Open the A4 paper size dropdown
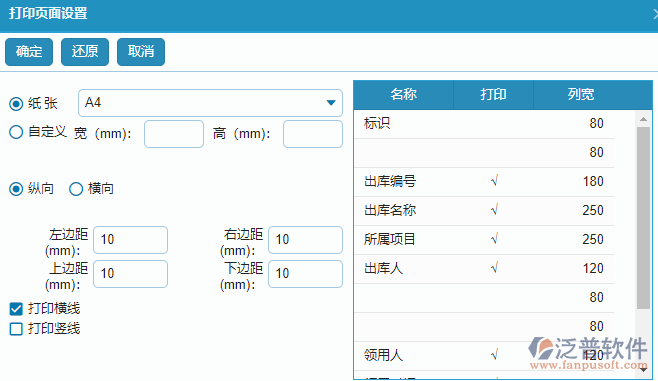Image resolution: width=658 pixels, height=381 pixels. coord(210,103)
